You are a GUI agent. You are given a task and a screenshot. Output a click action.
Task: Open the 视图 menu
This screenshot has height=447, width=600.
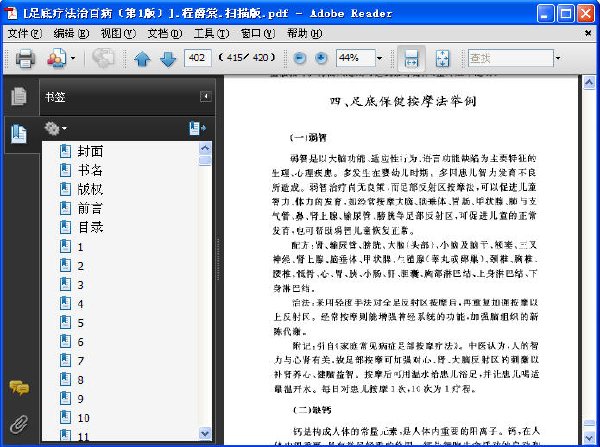(x=118, y=34)
